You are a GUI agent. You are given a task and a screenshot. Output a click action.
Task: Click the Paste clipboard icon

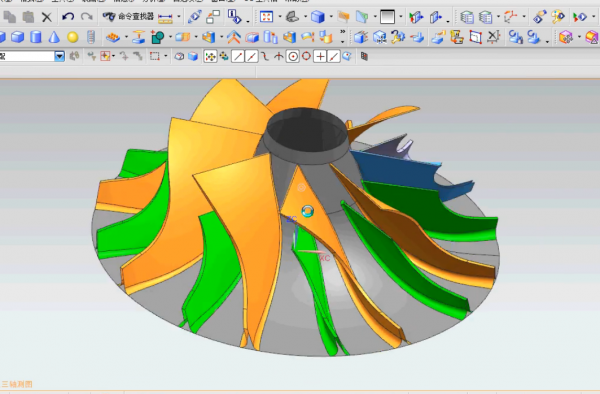28,17
